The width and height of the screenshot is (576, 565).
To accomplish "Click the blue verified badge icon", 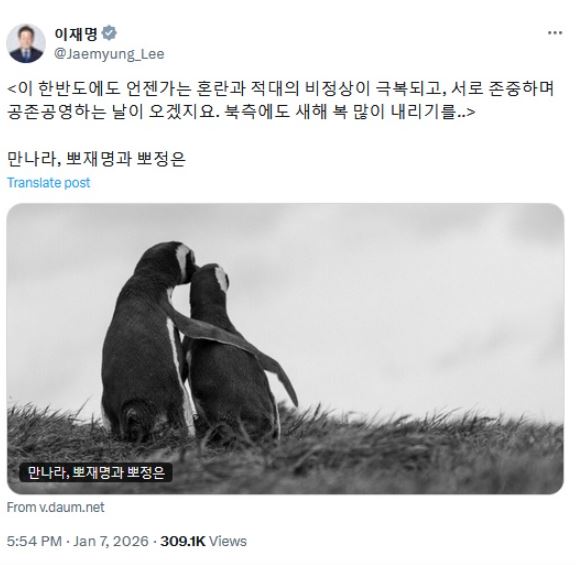I will (x=109, y=33).
